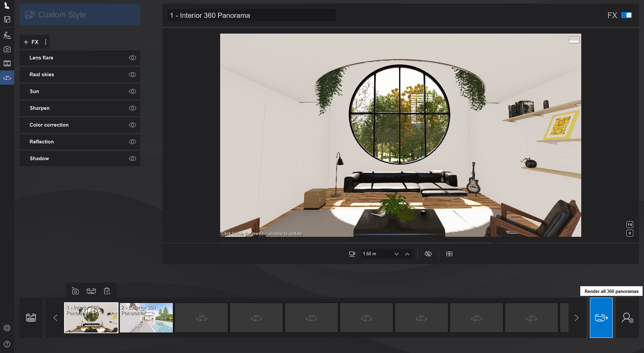Toggle visibility of Color correction effect

coord(133,125)
